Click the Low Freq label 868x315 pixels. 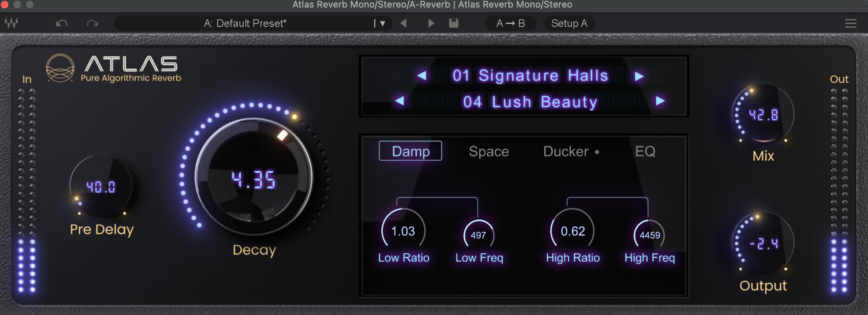coord(479,258)
